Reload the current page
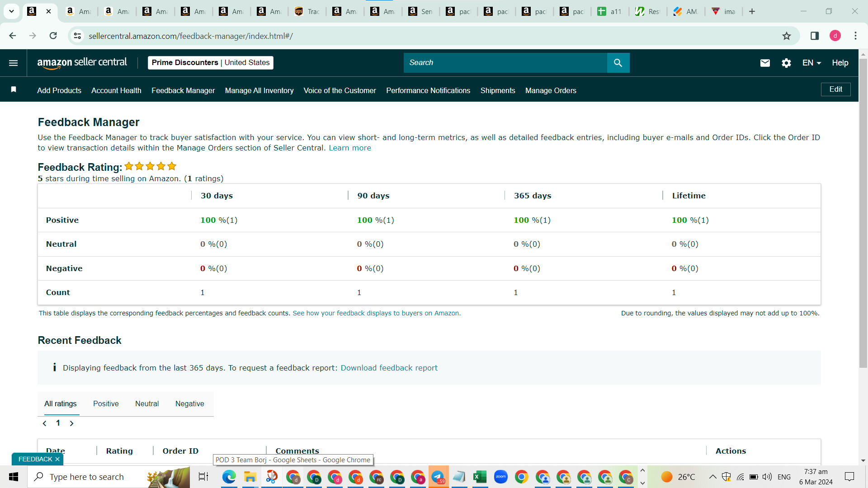 pos(53,36)
